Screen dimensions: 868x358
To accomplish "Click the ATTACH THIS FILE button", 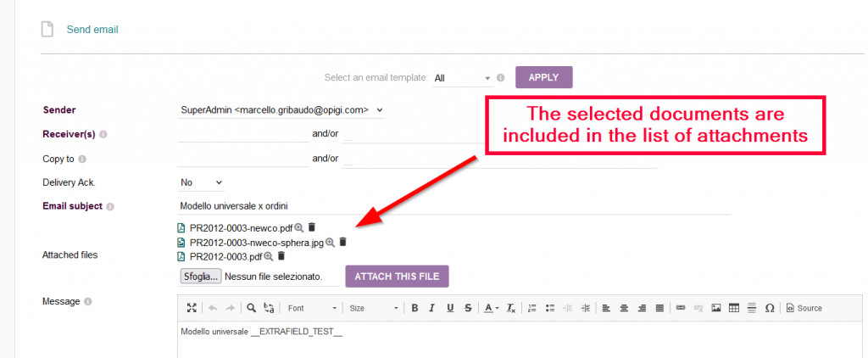I will tap(397, 277).
